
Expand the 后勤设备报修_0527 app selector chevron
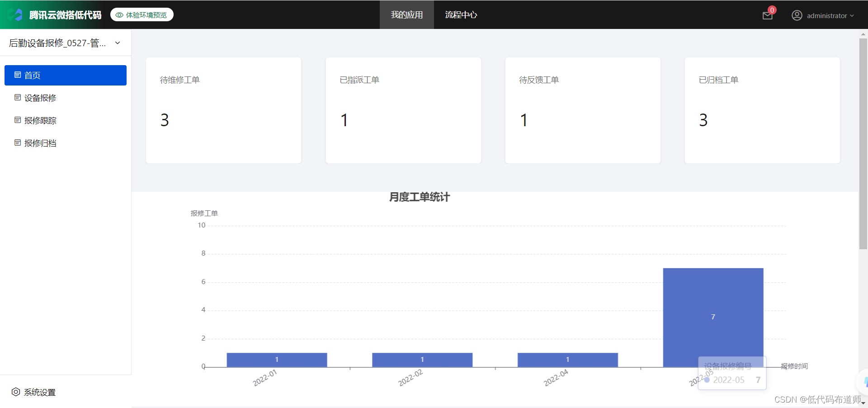(x=118, y=43)
